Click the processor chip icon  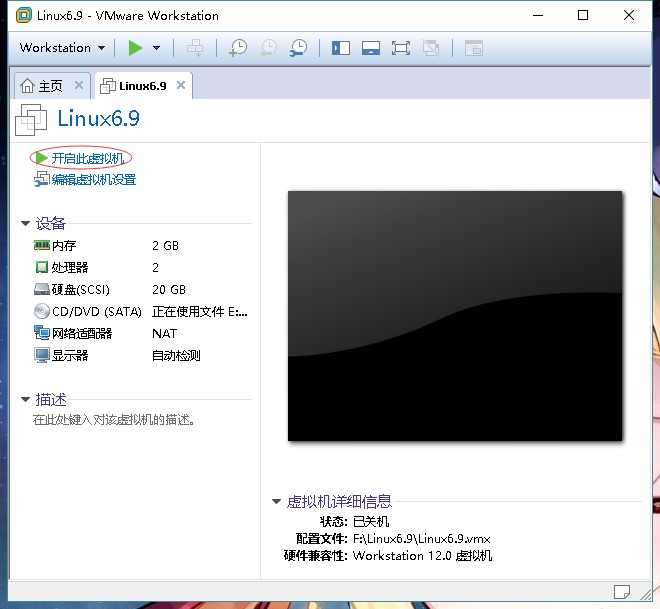[42, 267]
